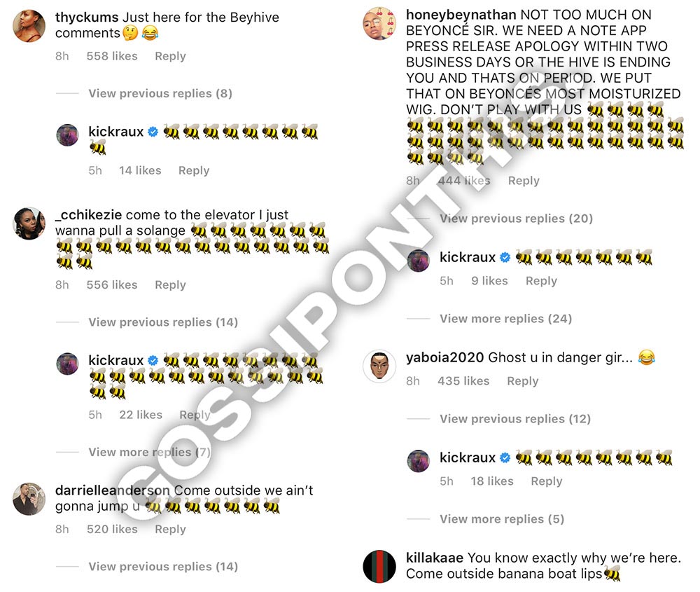View 558 likes on thyckums comment
This screenshot has height=592, width=700.
[112, 56]
